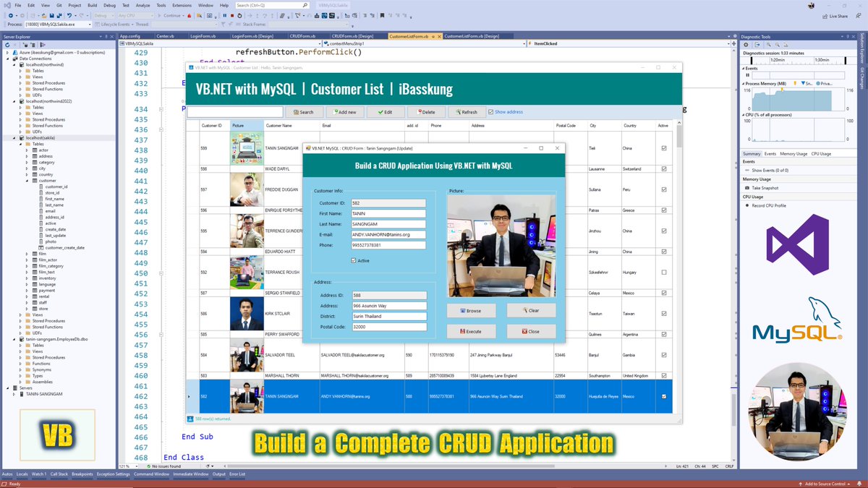Screen dimensions: 868x488
Task: Toggle Show address checkbox in Customer List
Action: point(491,112)
